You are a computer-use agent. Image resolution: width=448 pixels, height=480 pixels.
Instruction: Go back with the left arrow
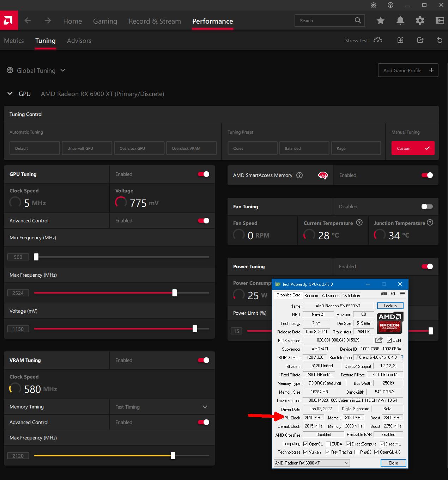[x=28, y=21]
